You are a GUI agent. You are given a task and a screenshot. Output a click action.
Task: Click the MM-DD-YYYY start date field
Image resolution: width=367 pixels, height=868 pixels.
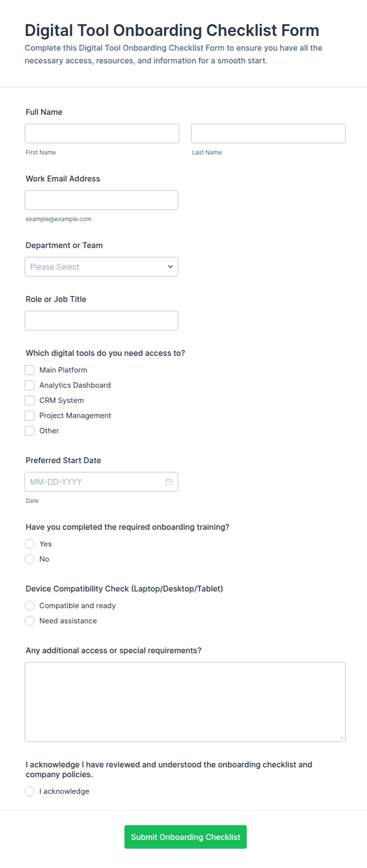pos(101,482)
